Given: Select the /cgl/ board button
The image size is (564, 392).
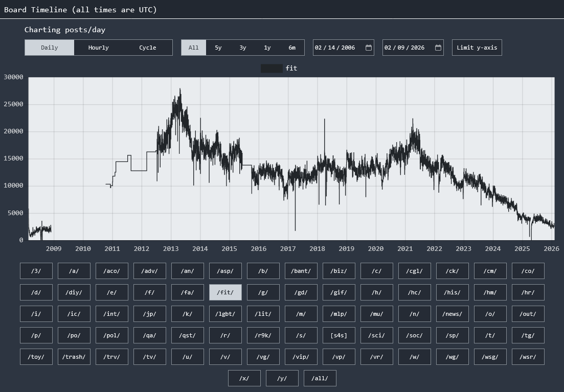Looking at the screenshot, I should point(414,271).
